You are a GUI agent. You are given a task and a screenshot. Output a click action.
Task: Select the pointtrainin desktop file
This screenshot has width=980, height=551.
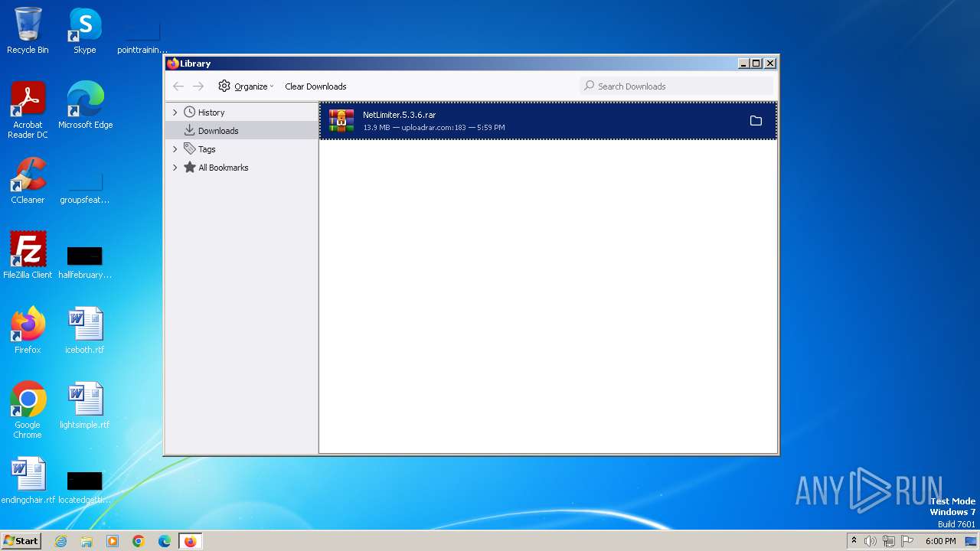pyautogui.click(x=142, y=36)
